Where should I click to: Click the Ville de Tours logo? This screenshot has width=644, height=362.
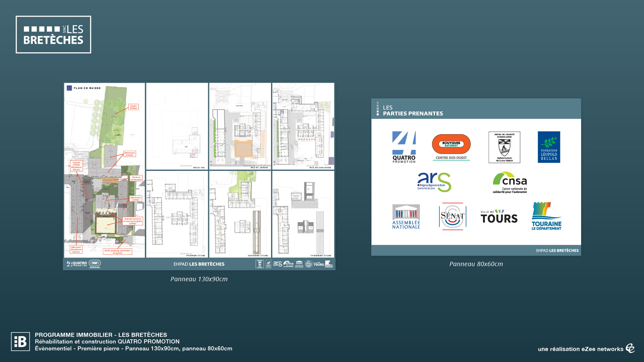pyautogui.click(x=499, y=217)
